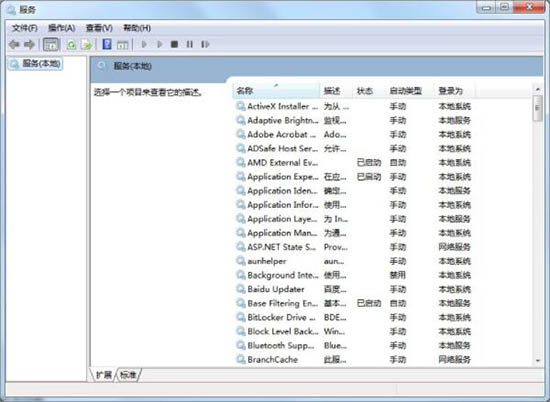Click the gear icon beside aunhelper
This screenshot has width=550, height=402.
pyautogui.click(x=241, y=261)
